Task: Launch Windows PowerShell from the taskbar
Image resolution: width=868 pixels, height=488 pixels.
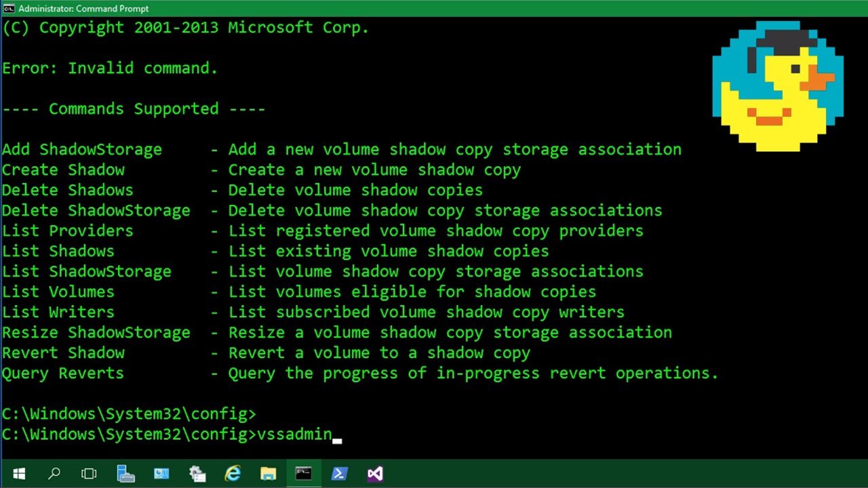Action: [x=340, y=474]
